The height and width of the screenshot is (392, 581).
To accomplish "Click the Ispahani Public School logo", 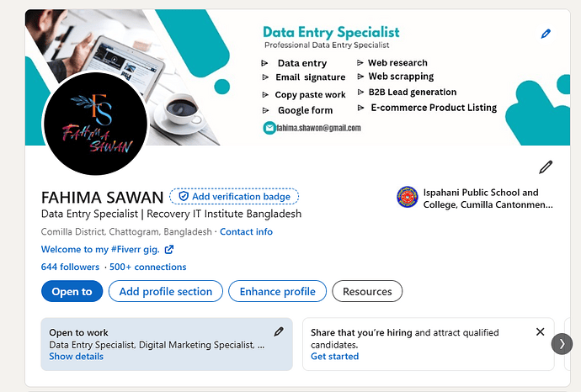I will pos(408,197).
